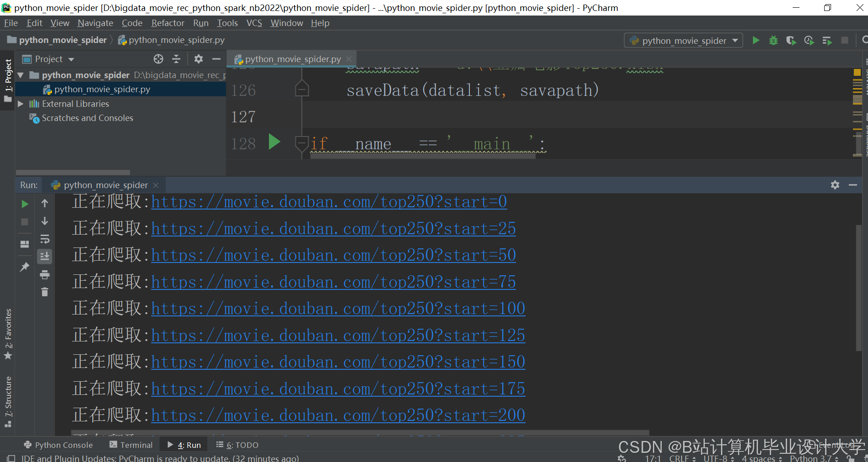Rerun script in Run panel

tap(25, 204)
